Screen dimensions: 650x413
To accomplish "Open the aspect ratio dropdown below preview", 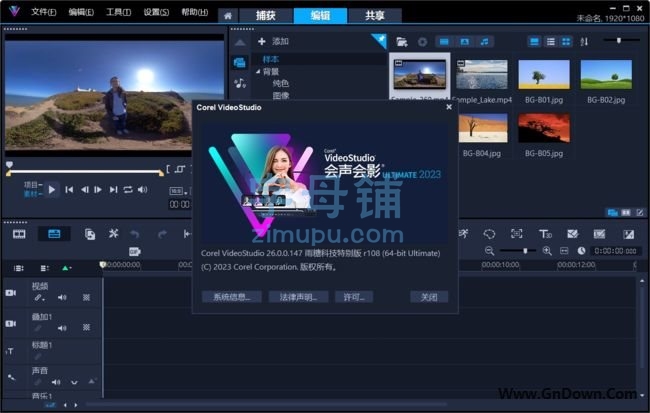I will click(178, 191).
